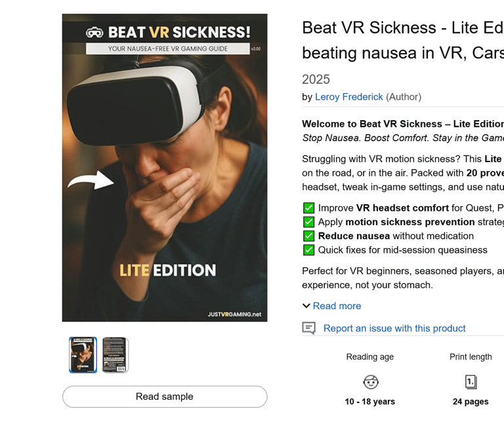
Task: Click the 10 - 18 years reading age
Action: [370, 402]
